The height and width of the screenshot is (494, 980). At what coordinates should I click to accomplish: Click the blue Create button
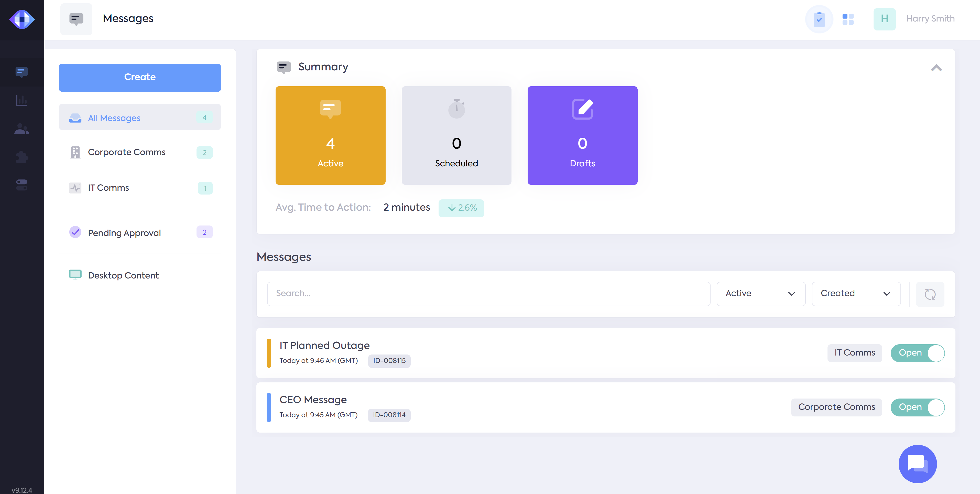tap(140, 77)
